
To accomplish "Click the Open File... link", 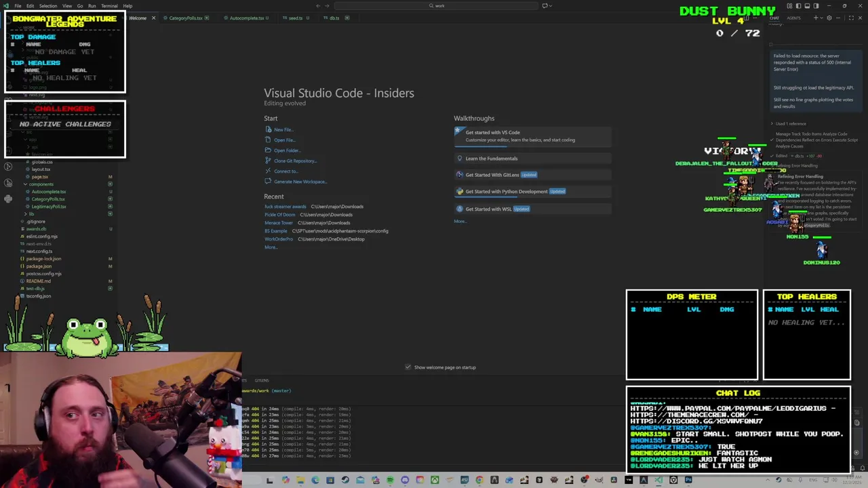I will (x=285, y=140).
